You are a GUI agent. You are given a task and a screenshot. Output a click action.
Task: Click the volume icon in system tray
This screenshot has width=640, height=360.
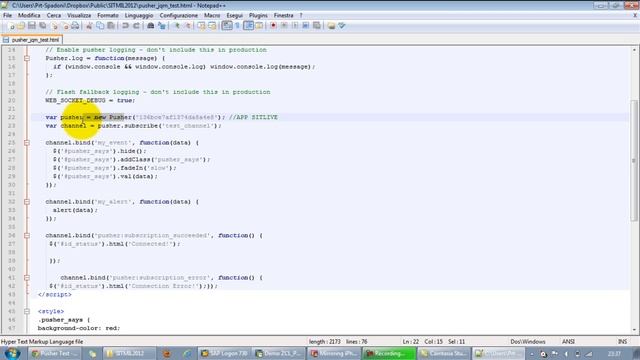567,354
